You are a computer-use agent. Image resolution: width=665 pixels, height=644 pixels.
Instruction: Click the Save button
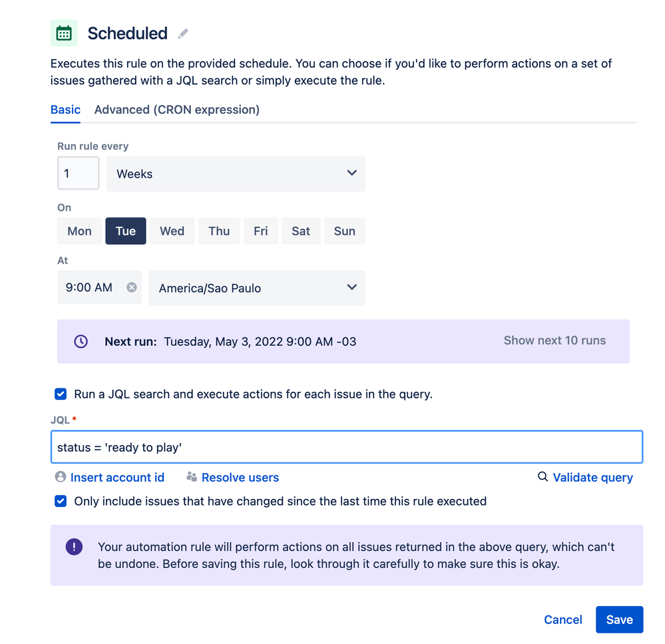tap(619, 619)
